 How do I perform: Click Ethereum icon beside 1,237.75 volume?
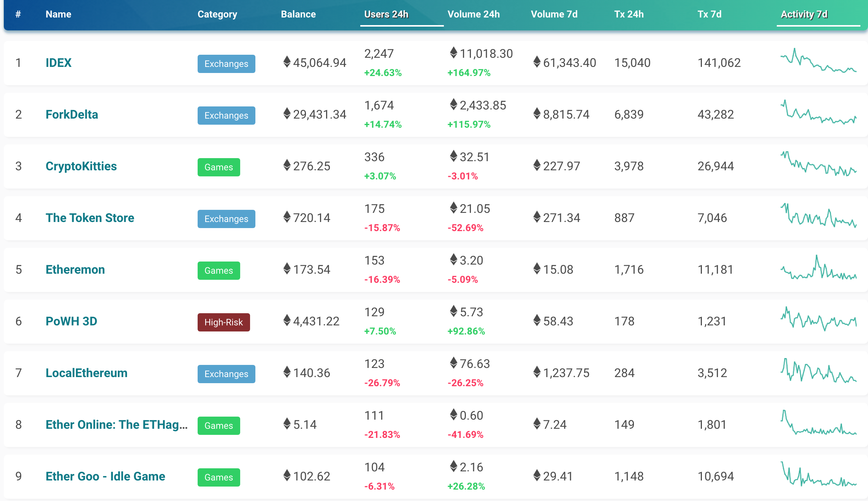tap(537, 372)
